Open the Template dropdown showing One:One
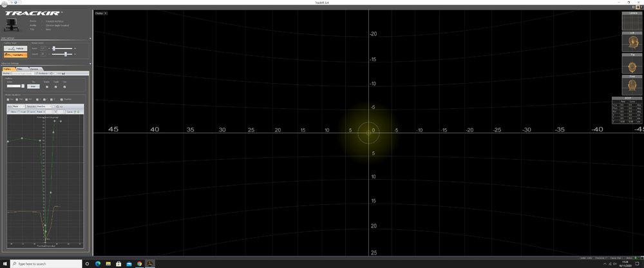Screen dimensions: 644x268 44,106
